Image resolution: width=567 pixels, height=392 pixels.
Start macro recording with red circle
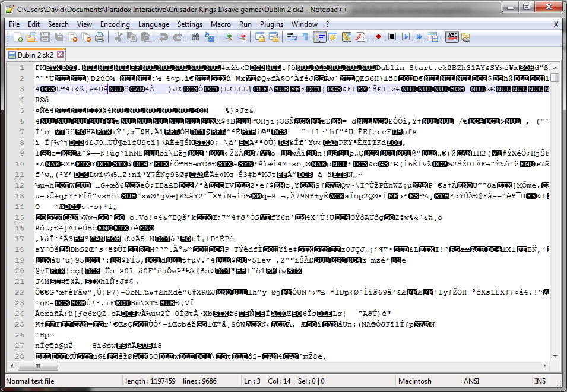378,37
